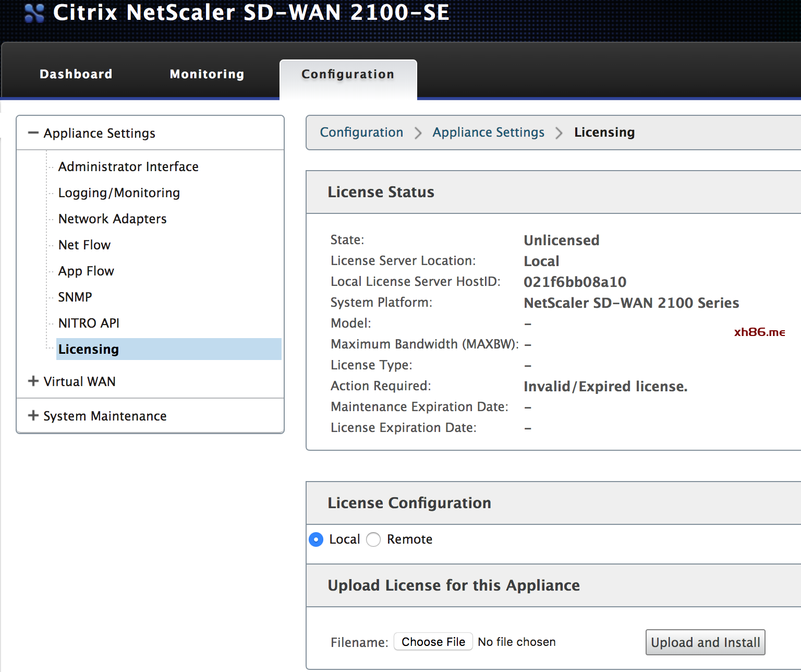Click the Maximum Bandwidth (MAXBW) label
Screen dimensions: 801x672
pos(424,344)
